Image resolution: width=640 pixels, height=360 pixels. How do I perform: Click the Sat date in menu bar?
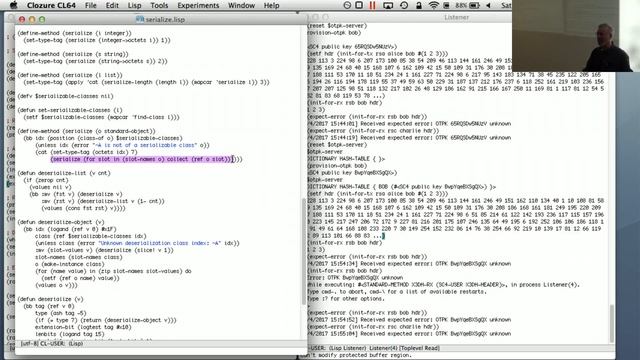[506, 5]
